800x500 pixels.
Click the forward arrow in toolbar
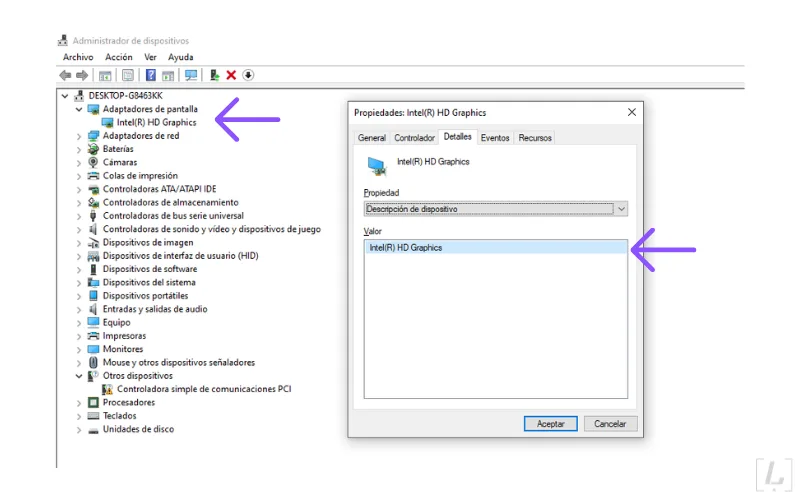coord(82,75)
